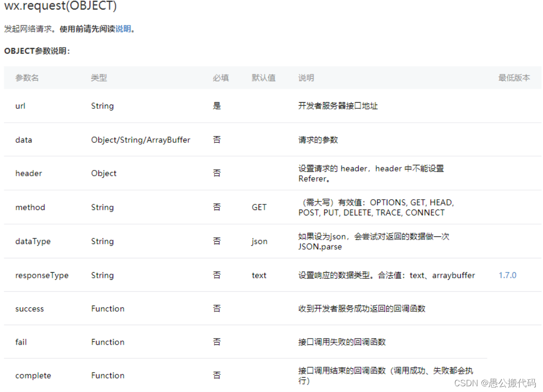This screenshot has width=543, height=392.
Task: Click the Function type in success row
Action: tap(108, 309)
